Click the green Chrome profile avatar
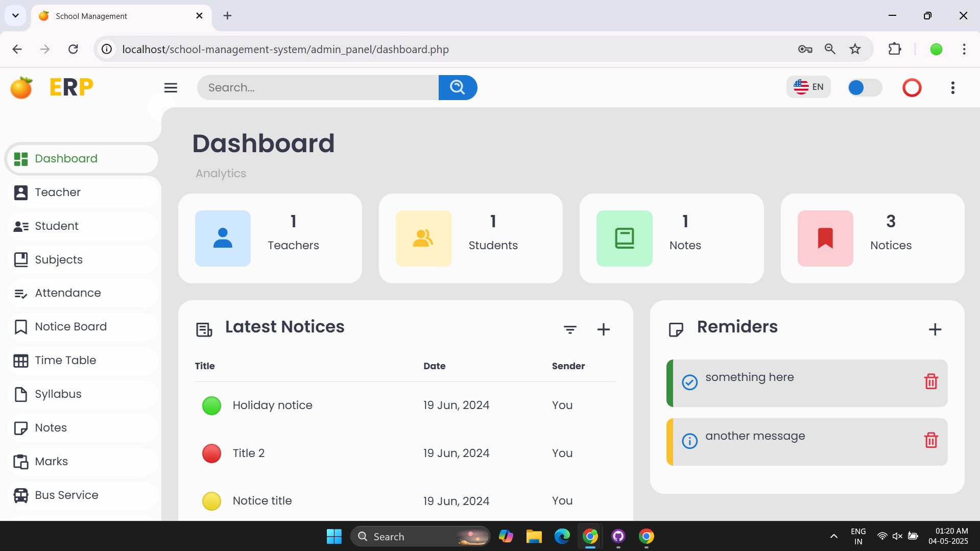The image size is (980, 551). click(x=936, y=49)
